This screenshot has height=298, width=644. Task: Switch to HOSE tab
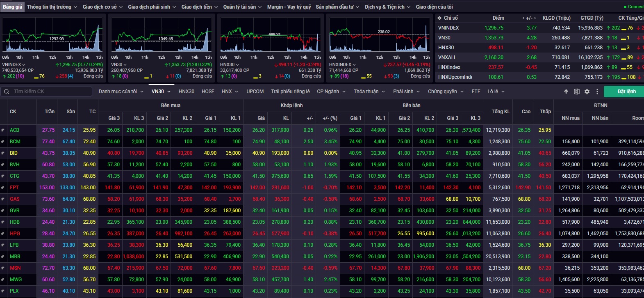(x=208, y=92)
